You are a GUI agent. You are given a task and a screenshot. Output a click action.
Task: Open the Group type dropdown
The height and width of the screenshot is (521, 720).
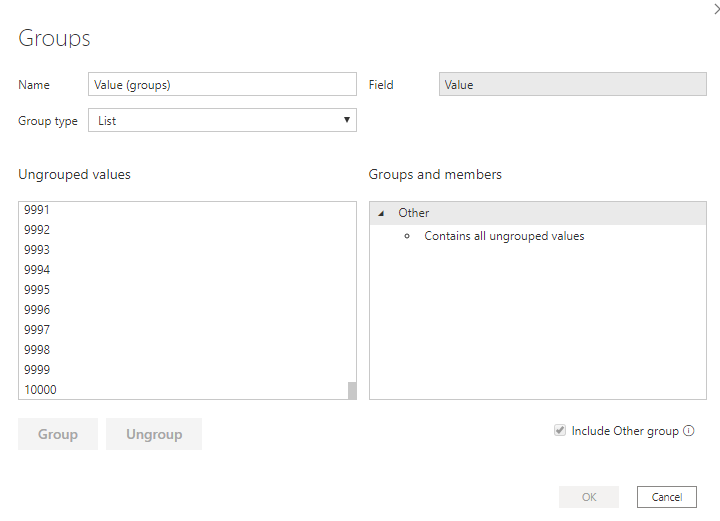click(x=222, y=120)
